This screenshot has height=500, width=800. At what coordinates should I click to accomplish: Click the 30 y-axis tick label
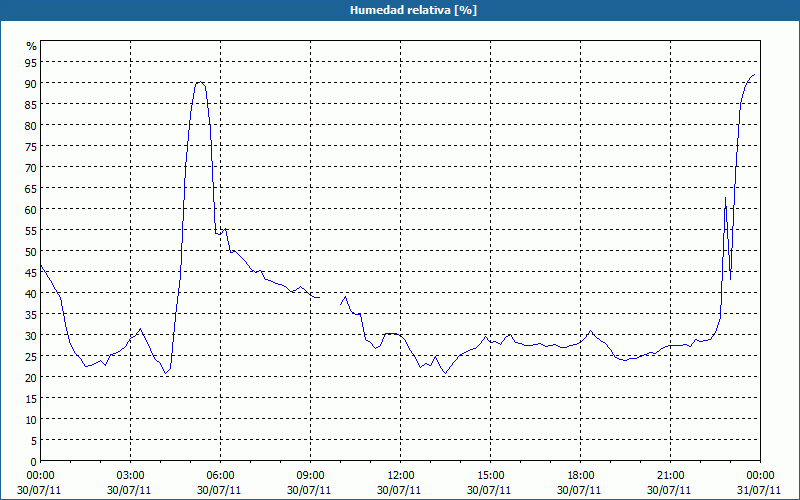tap(31, 335)
